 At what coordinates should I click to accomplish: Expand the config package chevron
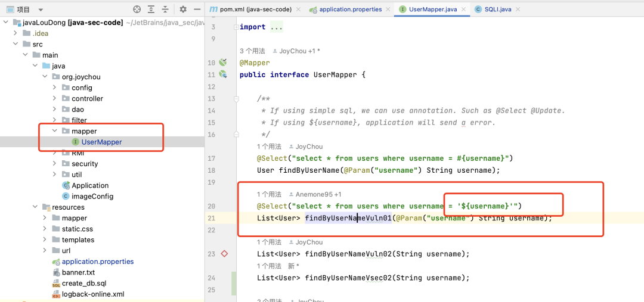tap(55, 88)
